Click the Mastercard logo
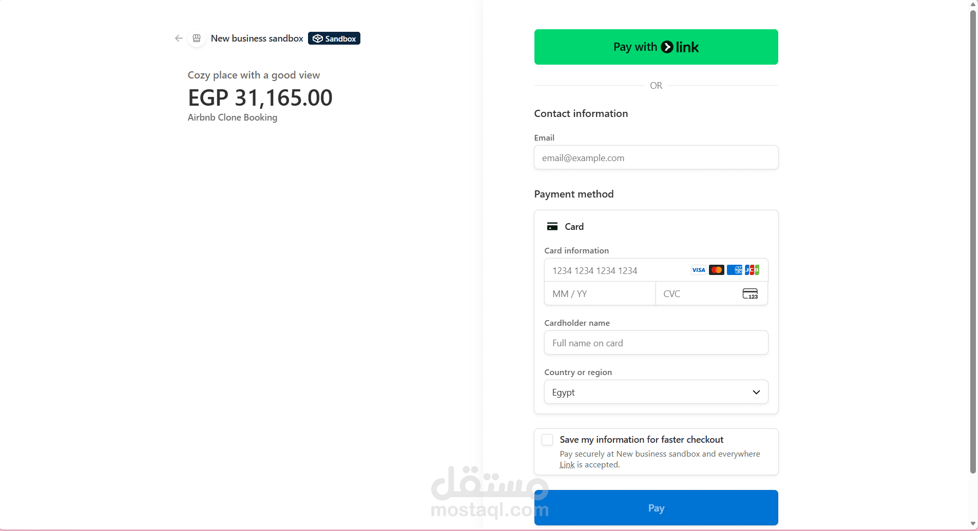Viewport: 980px width, 531px height. pyautogui.click(x=717, y=270)
